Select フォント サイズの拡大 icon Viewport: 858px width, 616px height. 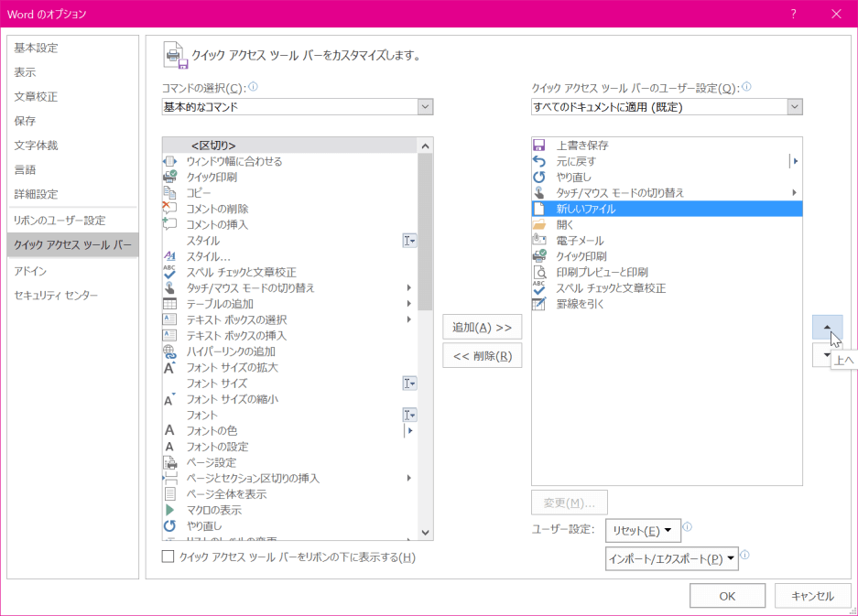[x=170, y=367]
